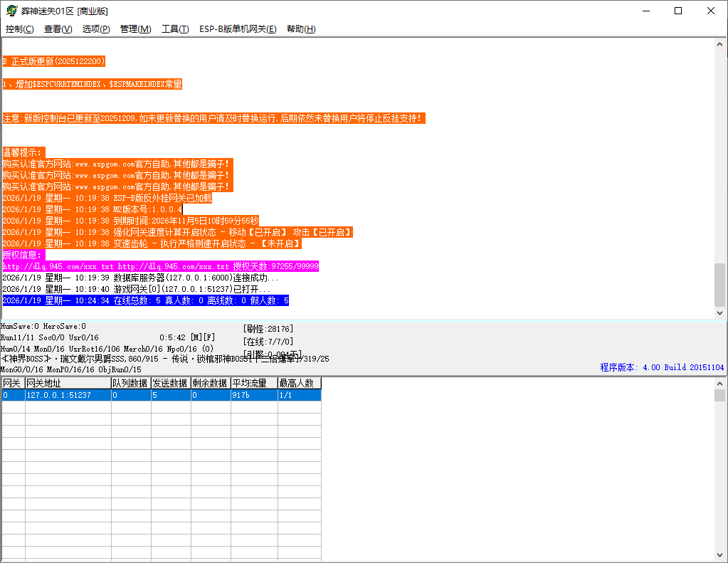Open the 选项(P) menu

96,29
